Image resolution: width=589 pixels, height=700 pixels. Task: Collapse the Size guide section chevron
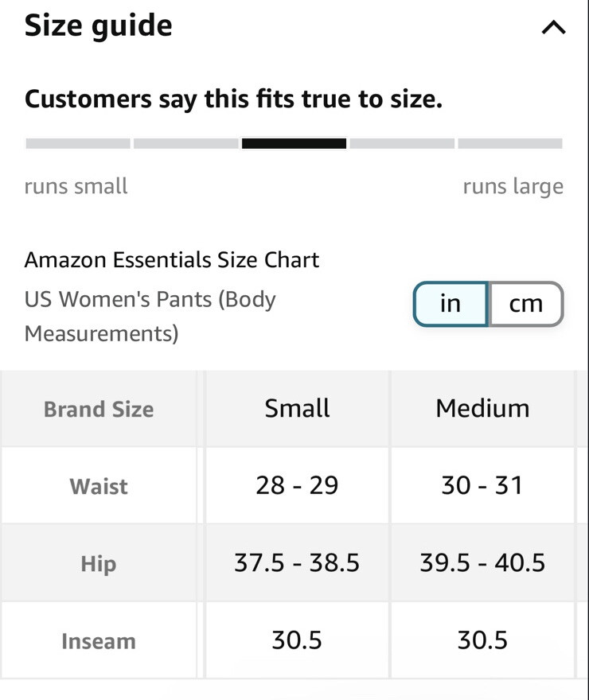[x=553, y=28]
